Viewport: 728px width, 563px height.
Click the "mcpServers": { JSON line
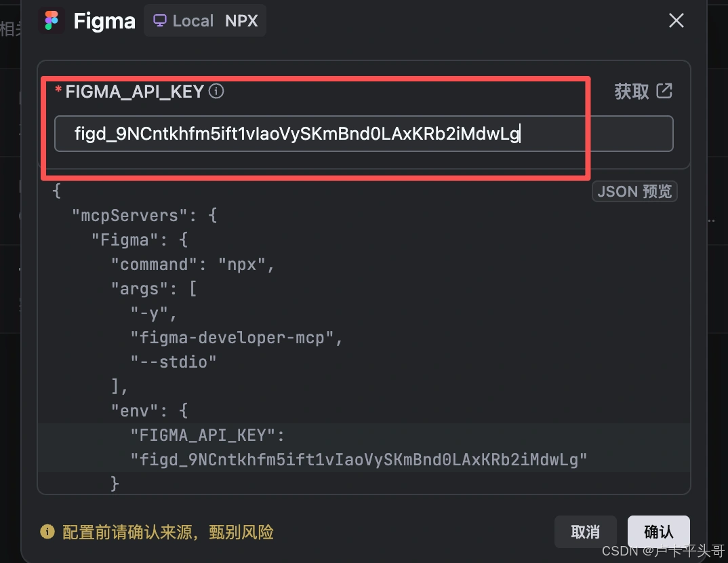pos(144,216)
